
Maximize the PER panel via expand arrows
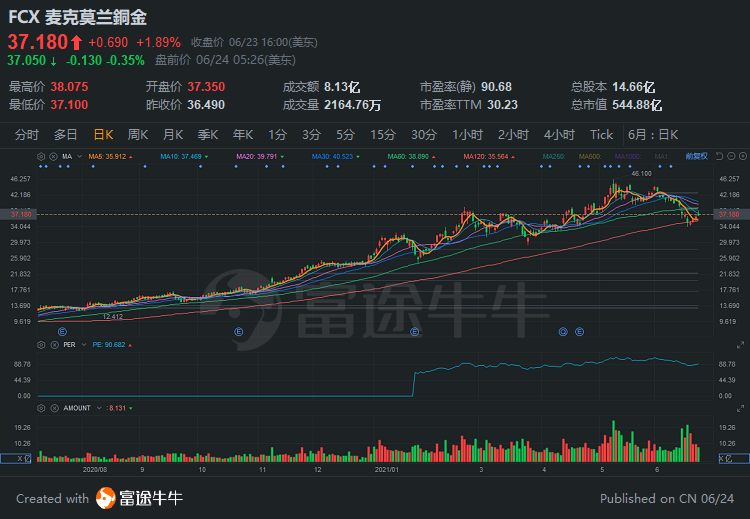[740, 345]
